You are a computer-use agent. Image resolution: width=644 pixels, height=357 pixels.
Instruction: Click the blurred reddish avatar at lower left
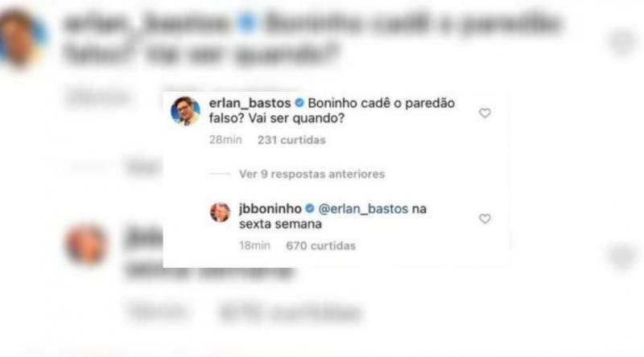pyautogui.click(x=86, y=244)
